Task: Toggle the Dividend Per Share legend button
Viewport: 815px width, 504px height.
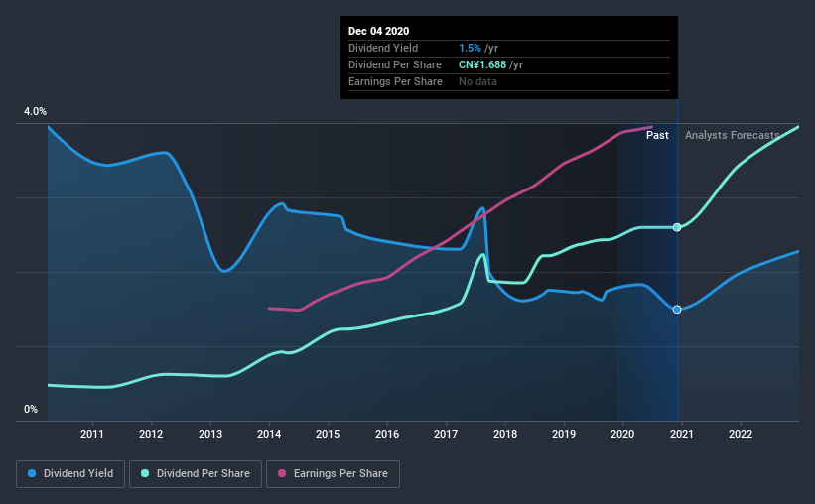Action: (196, 474)
